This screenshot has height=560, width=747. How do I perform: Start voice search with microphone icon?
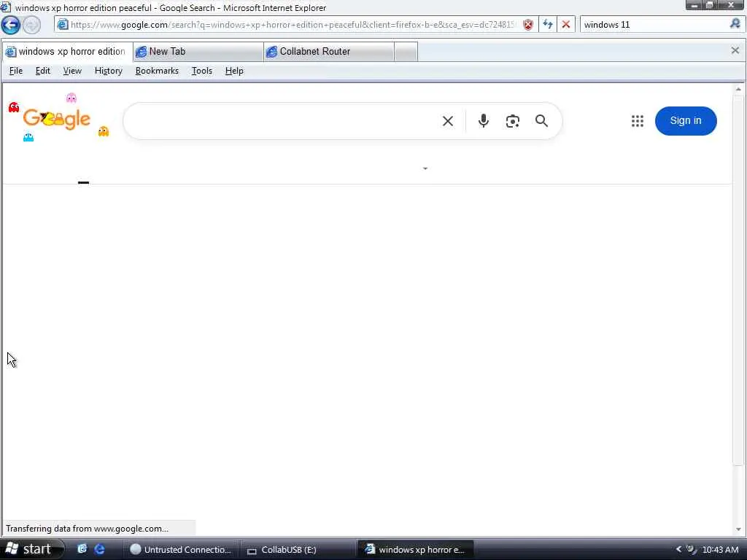tap(484, 121)
